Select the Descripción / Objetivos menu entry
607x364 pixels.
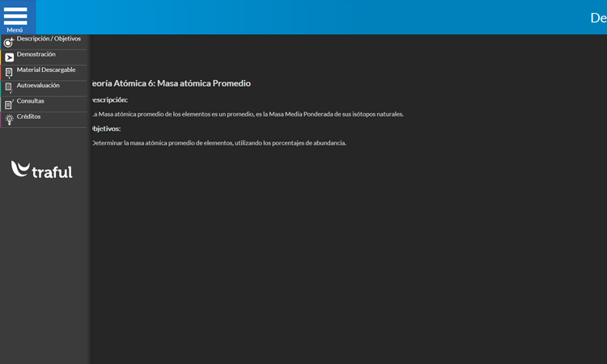tap(49, 39)
